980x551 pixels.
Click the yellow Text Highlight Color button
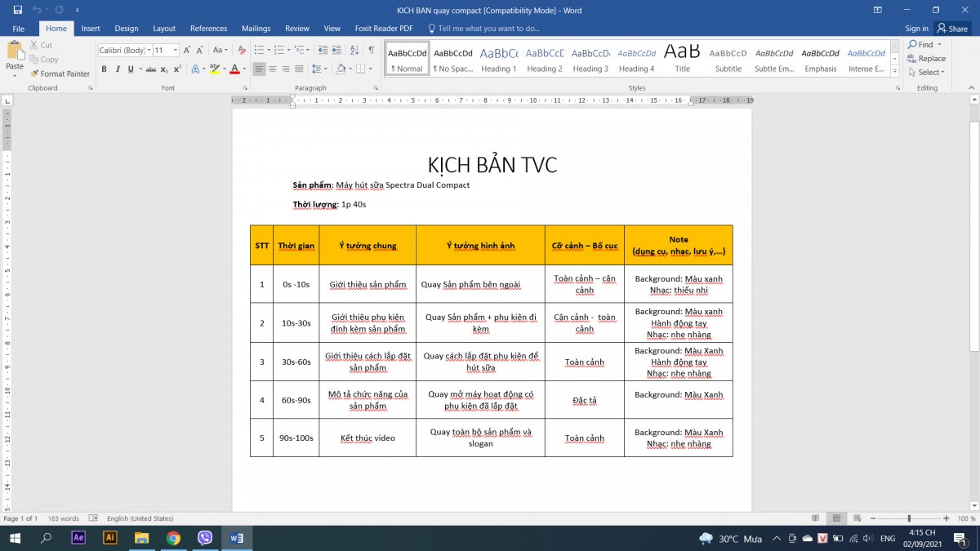coord(214,69)
